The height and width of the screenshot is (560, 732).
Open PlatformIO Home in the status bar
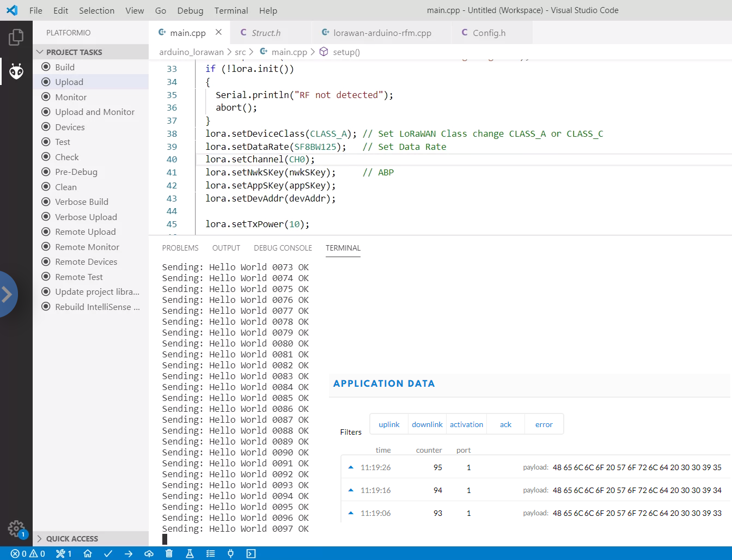(x=88, y=553)
